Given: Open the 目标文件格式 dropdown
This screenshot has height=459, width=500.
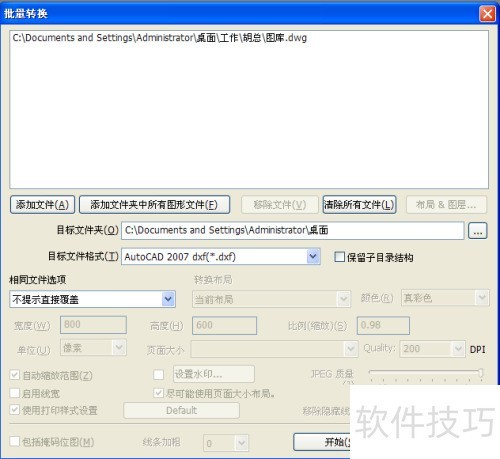Looking at the screenshot, I should (x=221, y=257).
